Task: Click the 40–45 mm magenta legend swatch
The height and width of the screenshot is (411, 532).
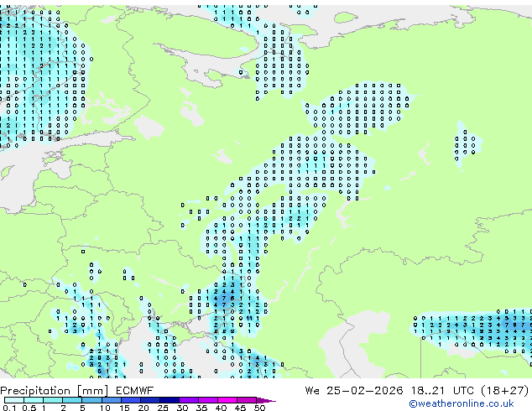Action: tap(227, 400)
